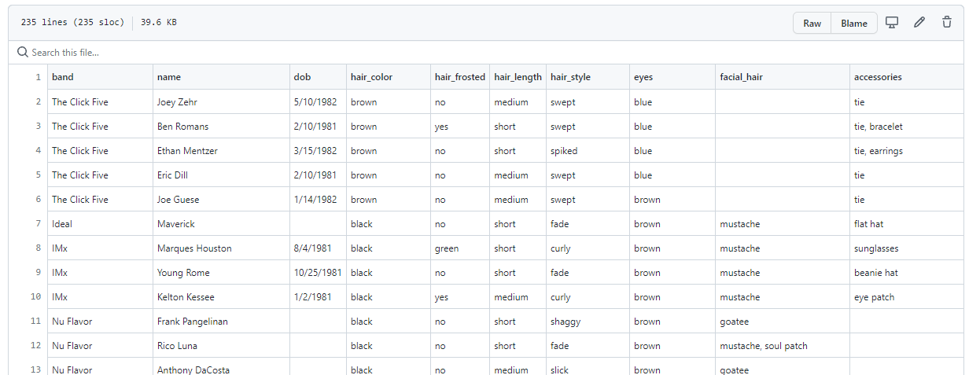Viewport: 980px width, 375px height.
Task: Select the Ben Romans name cell
Action: click(221, 127)
